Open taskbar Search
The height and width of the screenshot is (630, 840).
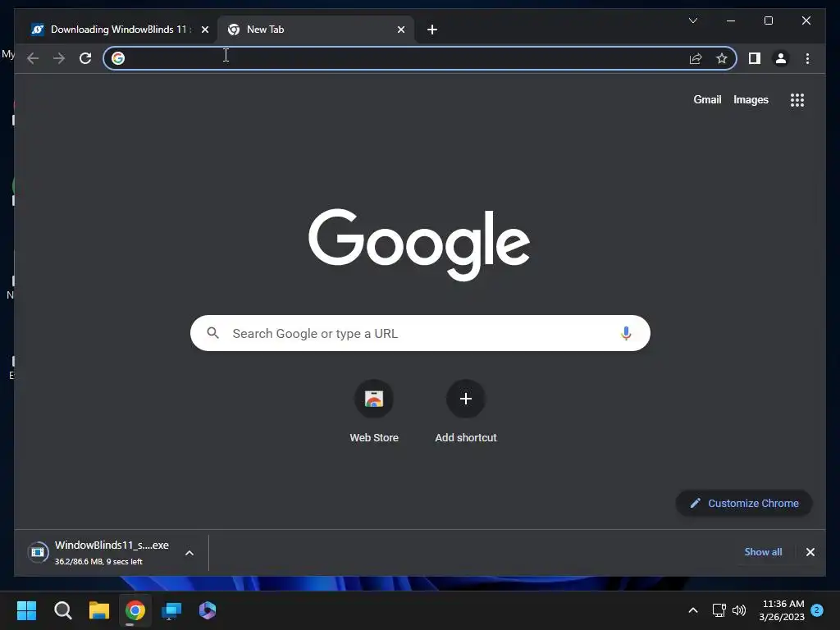pos(63,610)
